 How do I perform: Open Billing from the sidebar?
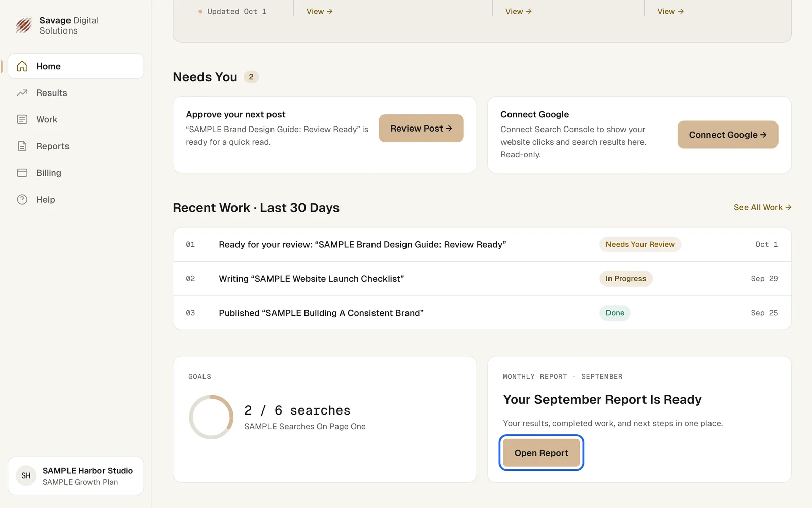tap(76, 173)
